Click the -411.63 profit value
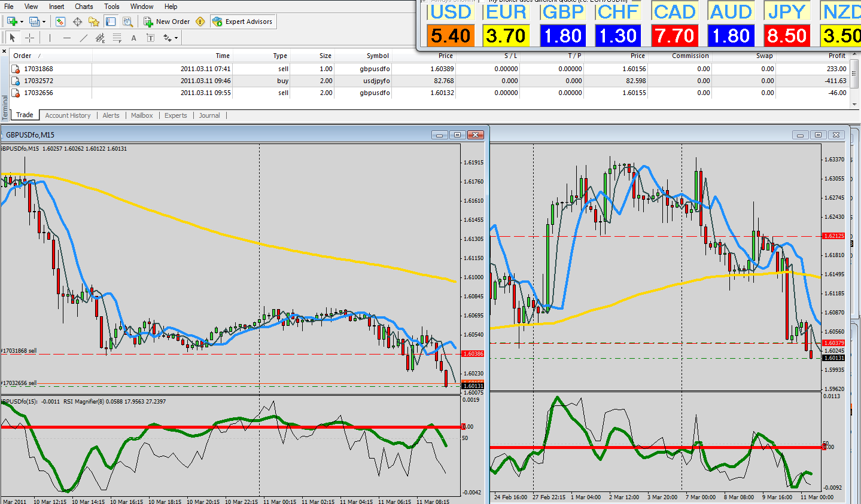861x504 pixels. (x=835, y=81)
